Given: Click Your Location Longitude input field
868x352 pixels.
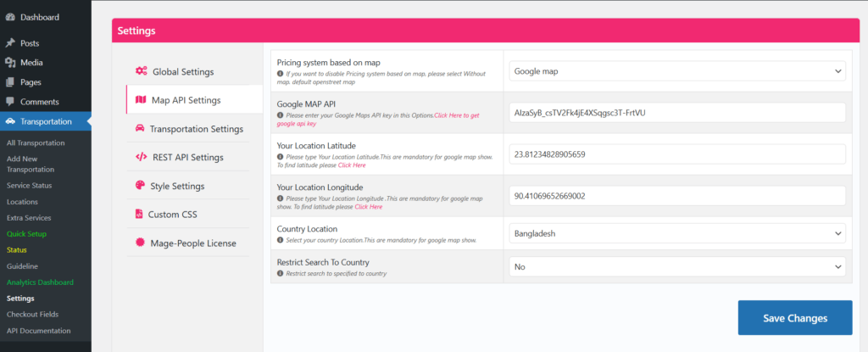Looking at the screenshot, I should [677, 196].
